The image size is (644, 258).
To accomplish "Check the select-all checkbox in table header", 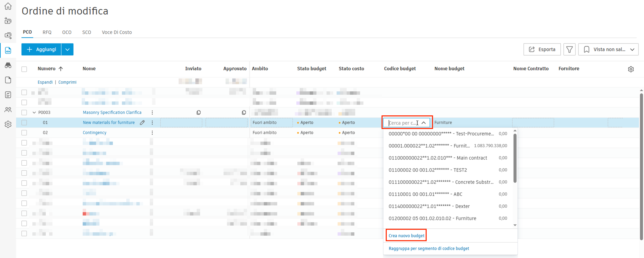I will (x=24, y=69).
